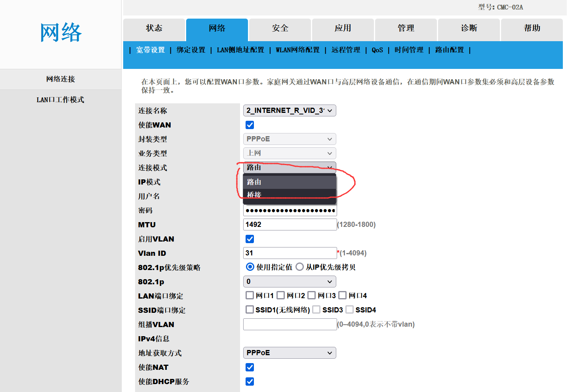Switch to the 状态 tab

tap(154, 28)
